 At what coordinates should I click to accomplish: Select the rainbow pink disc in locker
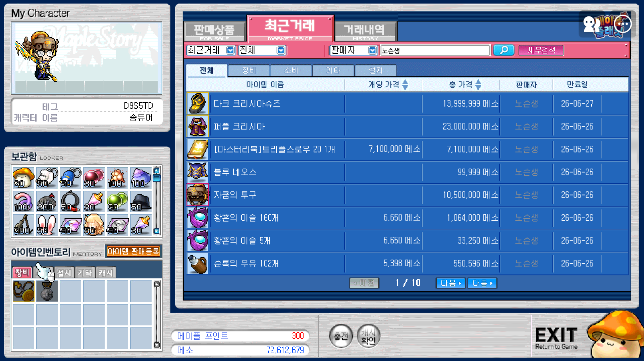70,225
